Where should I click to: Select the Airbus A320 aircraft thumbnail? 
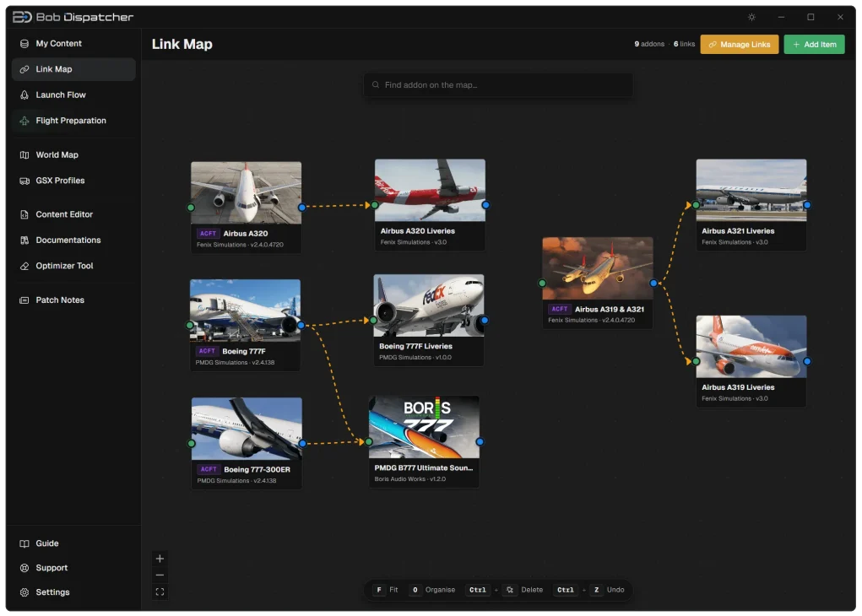coord(247,193)
